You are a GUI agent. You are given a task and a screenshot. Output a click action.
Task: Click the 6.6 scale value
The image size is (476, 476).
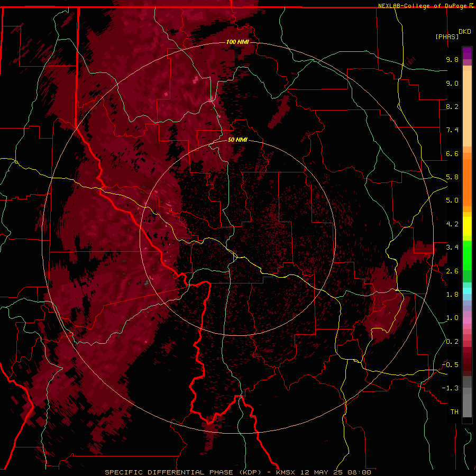452,153
